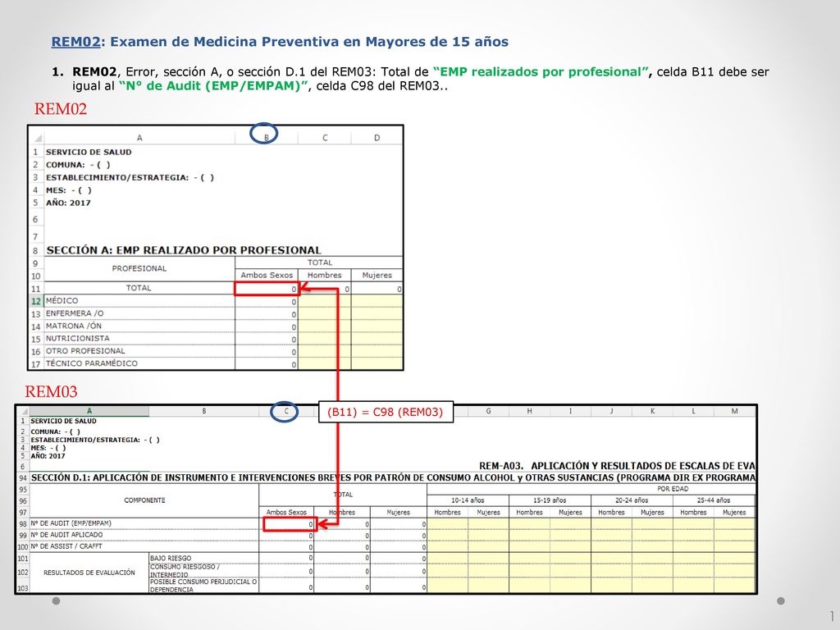840x630 pixels.
Task: Click the RESULTADOS DE EVALUACIÓN cell
Action: coord(89,573)
